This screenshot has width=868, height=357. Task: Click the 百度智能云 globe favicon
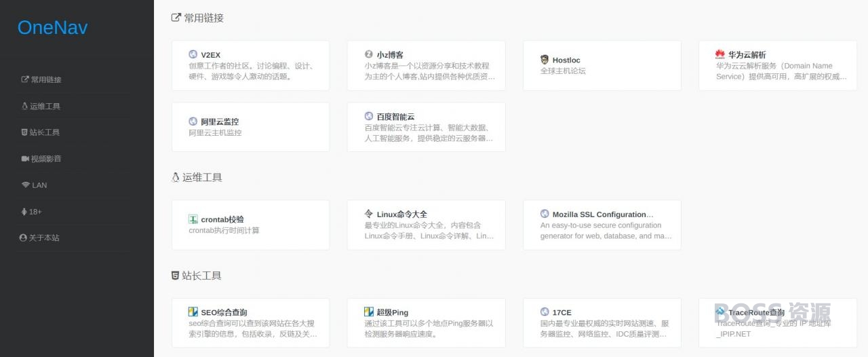369,116
